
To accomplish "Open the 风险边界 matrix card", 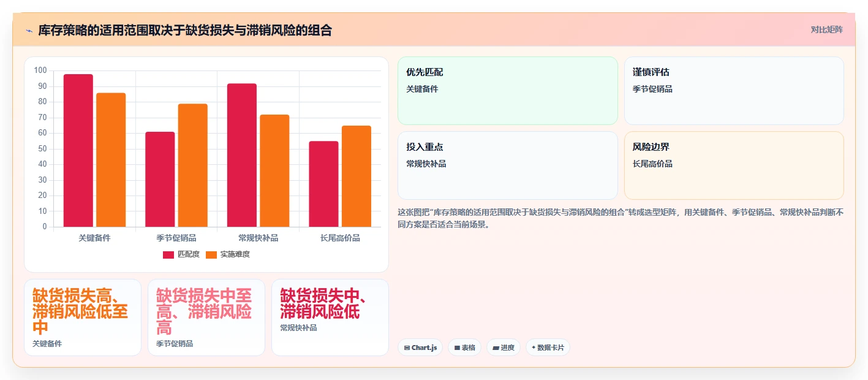I will pyautogui.click(x=734, y=165).
